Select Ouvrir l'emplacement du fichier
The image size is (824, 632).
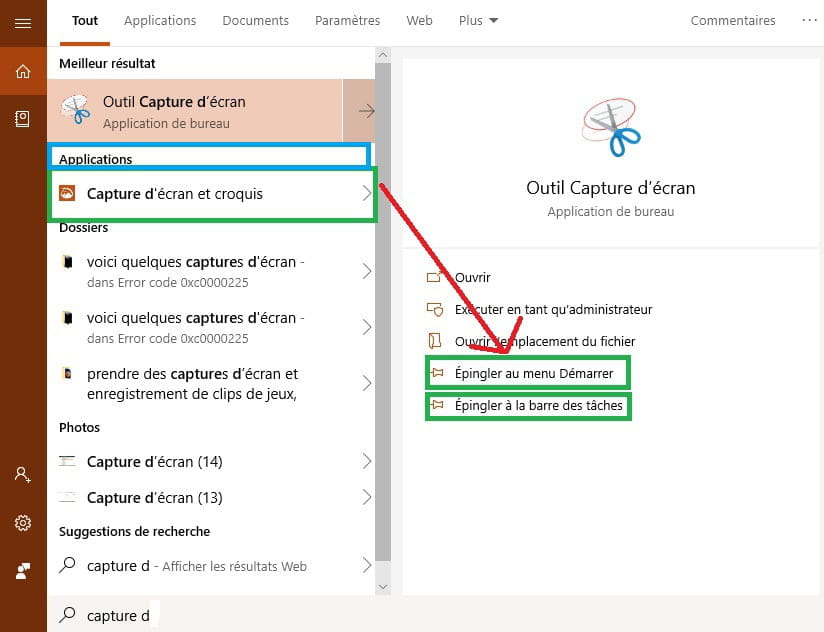[545, 341]
